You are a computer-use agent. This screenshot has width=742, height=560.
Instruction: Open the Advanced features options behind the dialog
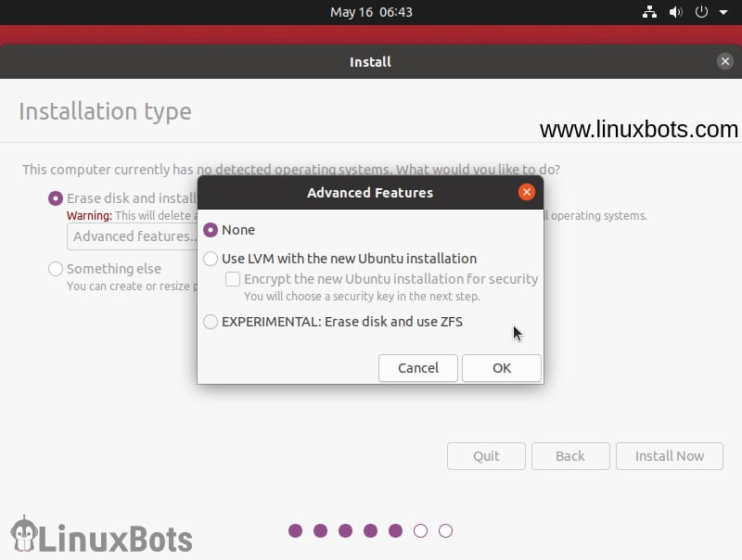coord(130,236)
